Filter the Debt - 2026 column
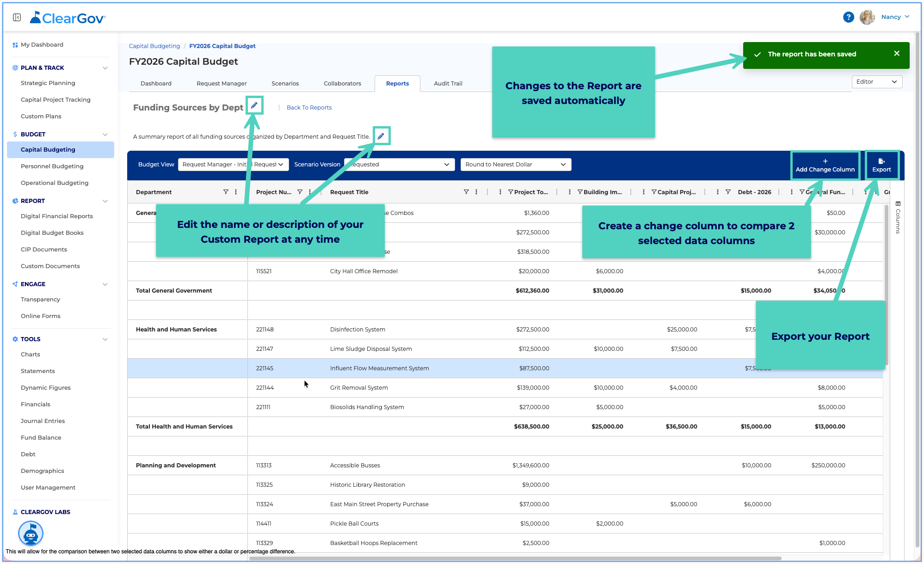This screenshot has height=564, width=924. (x=728, y=192)
